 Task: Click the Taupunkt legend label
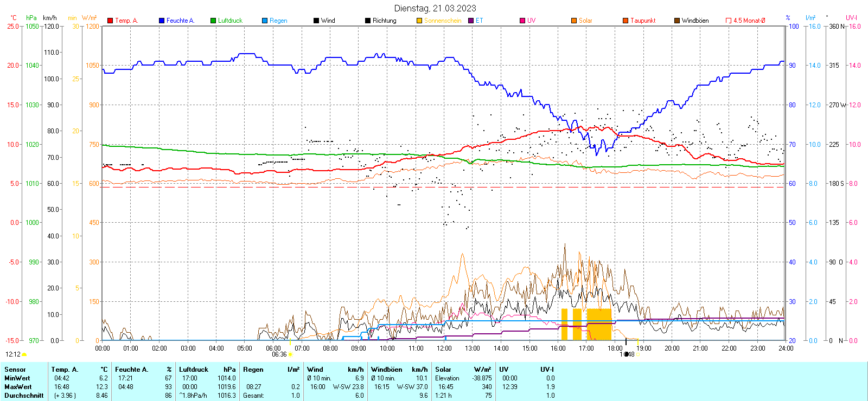[x=643, y=21]
